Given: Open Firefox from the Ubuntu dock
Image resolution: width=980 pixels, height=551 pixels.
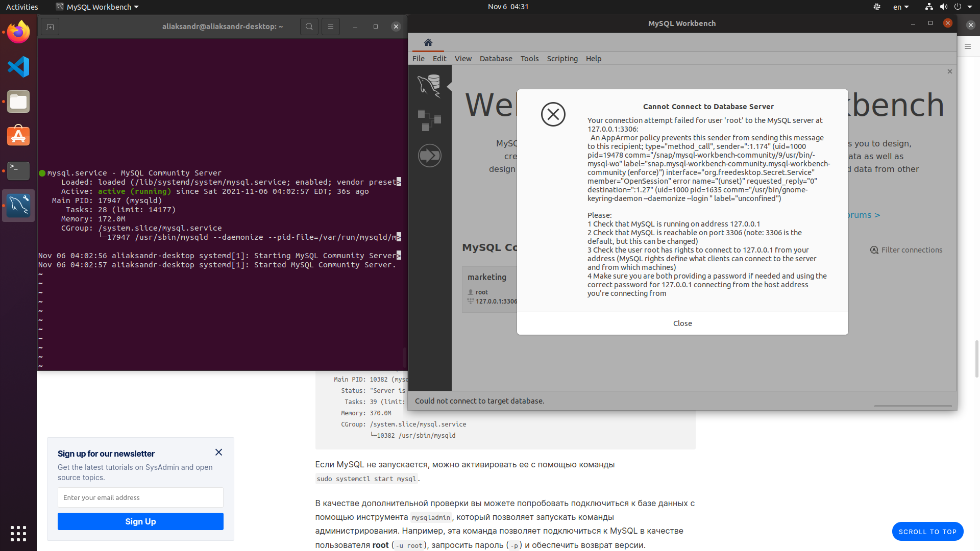Looking at the screenshot, I should pos(18,32).
